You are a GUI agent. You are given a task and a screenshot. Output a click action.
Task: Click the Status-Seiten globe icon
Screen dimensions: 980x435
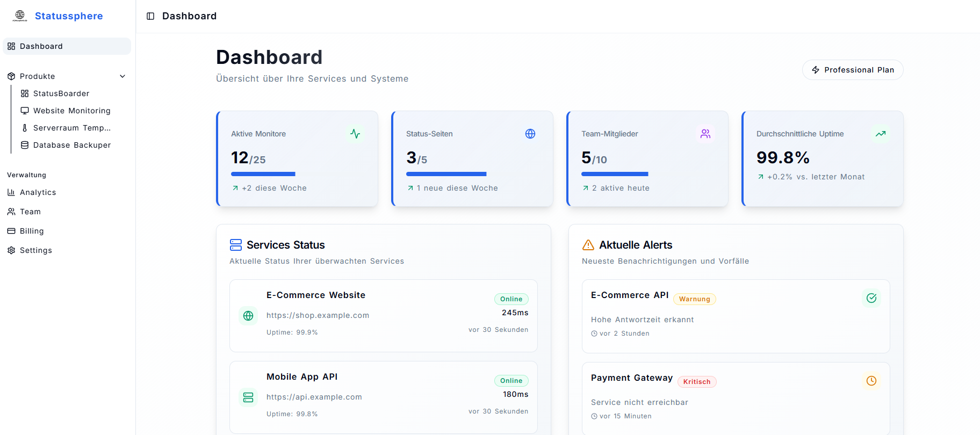coord(530,134)
